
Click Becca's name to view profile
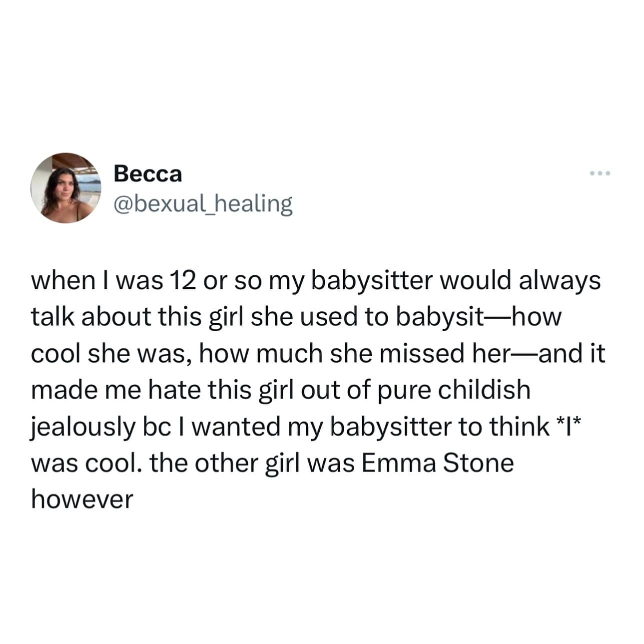click(148, 174)
